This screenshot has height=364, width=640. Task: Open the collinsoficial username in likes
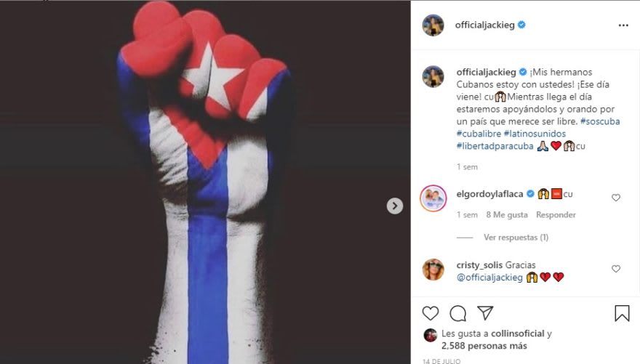click(518, 333)
